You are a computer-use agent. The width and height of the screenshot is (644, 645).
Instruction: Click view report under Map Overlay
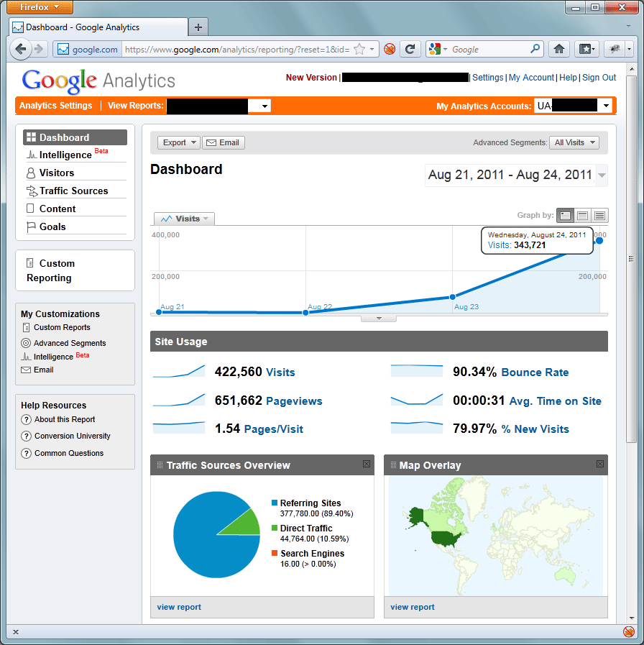(x=413, y=607)
